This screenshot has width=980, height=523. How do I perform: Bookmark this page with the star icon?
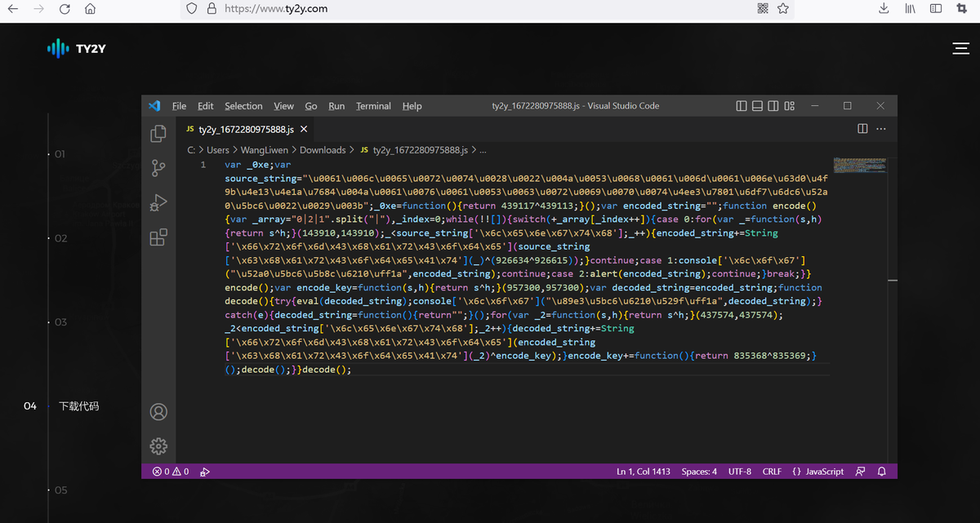(783, 9)
